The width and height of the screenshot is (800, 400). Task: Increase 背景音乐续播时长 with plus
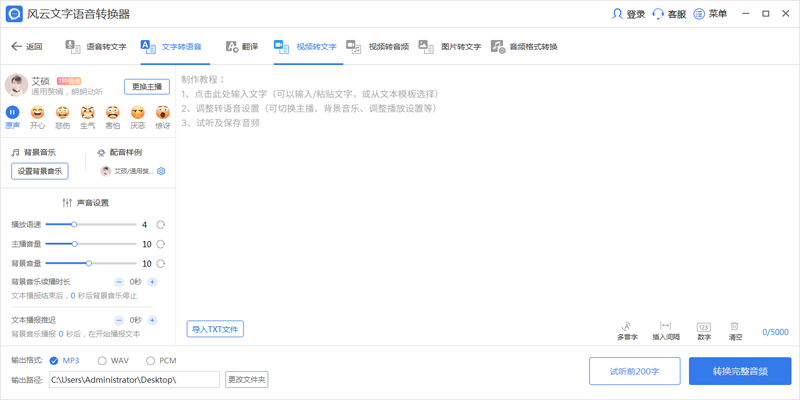point(152,282)
